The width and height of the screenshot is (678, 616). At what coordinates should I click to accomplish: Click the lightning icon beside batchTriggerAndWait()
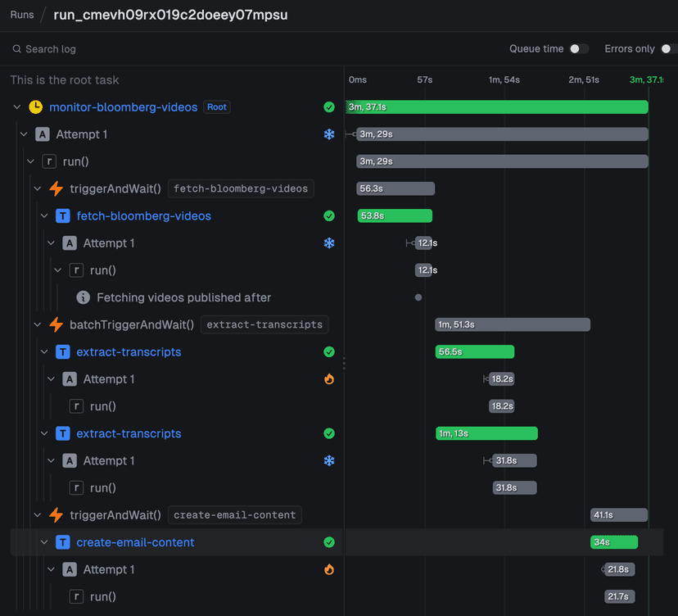56,325
